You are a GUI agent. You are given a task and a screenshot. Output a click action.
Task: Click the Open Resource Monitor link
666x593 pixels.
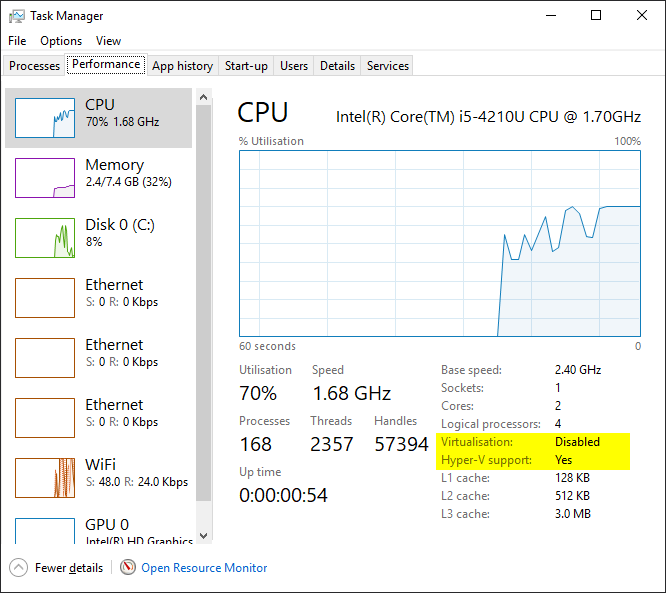point(204,568)
